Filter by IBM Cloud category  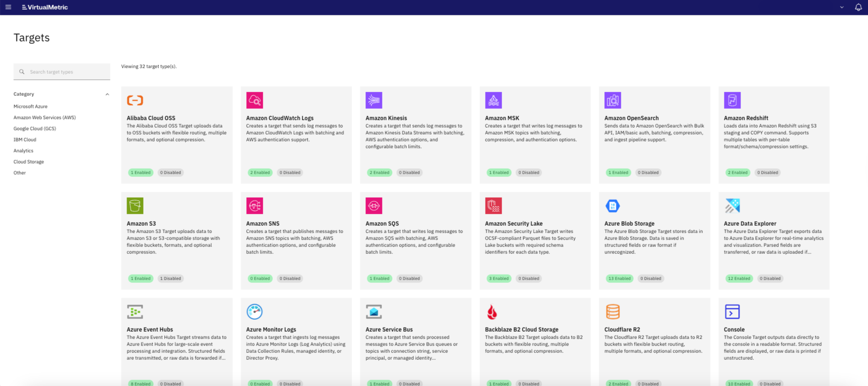25,140
